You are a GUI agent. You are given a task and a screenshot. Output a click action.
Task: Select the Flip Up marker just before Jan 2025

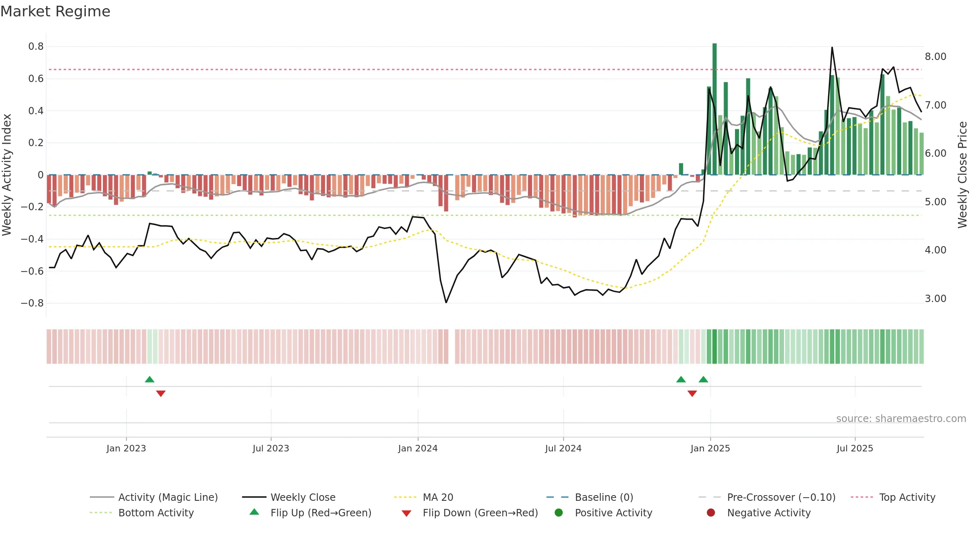703,380
